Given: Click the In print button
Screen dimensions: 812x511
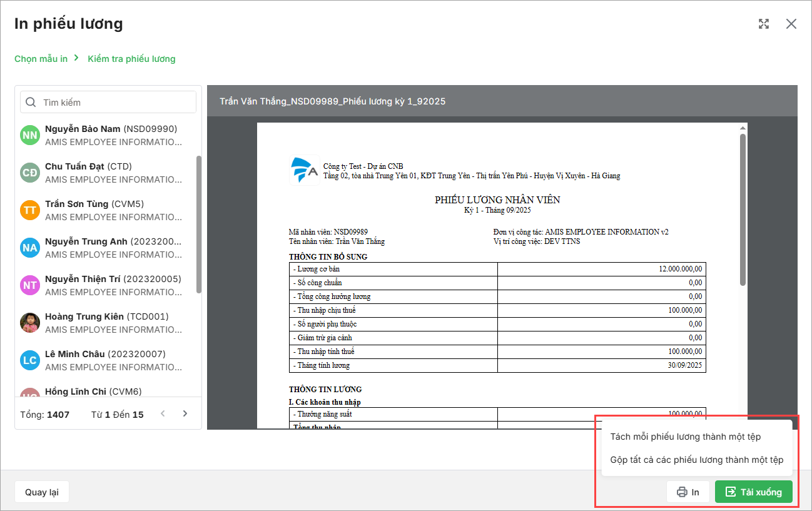Looking at the screenshot, I should (x=688, y=492).
